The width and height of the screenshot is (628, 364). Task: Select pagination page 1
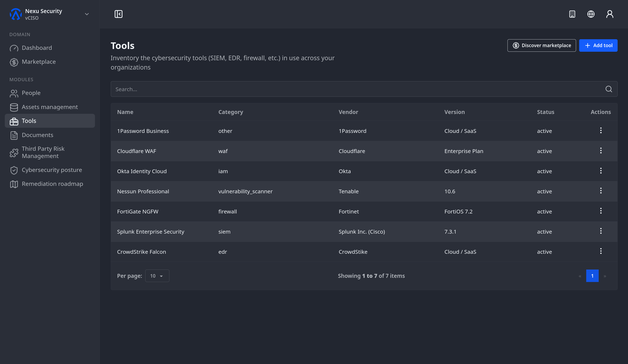pos(592,276)
